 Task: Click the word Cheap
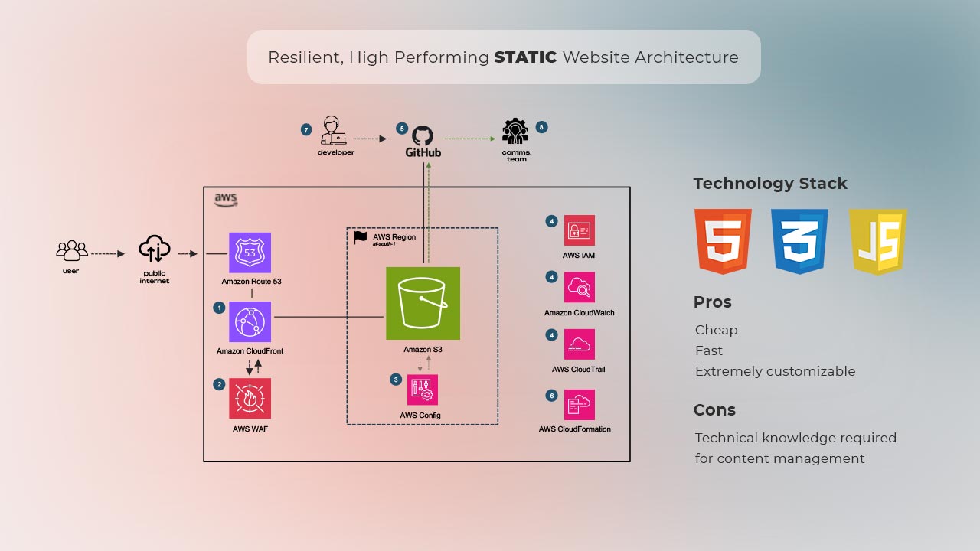[x=717, y=330]
